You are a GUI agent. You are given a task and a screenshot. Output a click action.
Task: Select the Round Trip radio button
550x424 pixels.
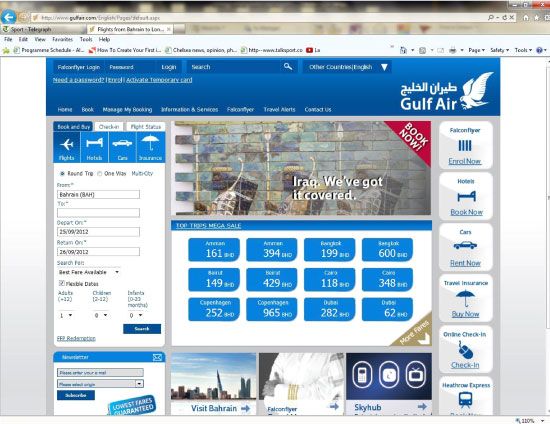(62, 174)
